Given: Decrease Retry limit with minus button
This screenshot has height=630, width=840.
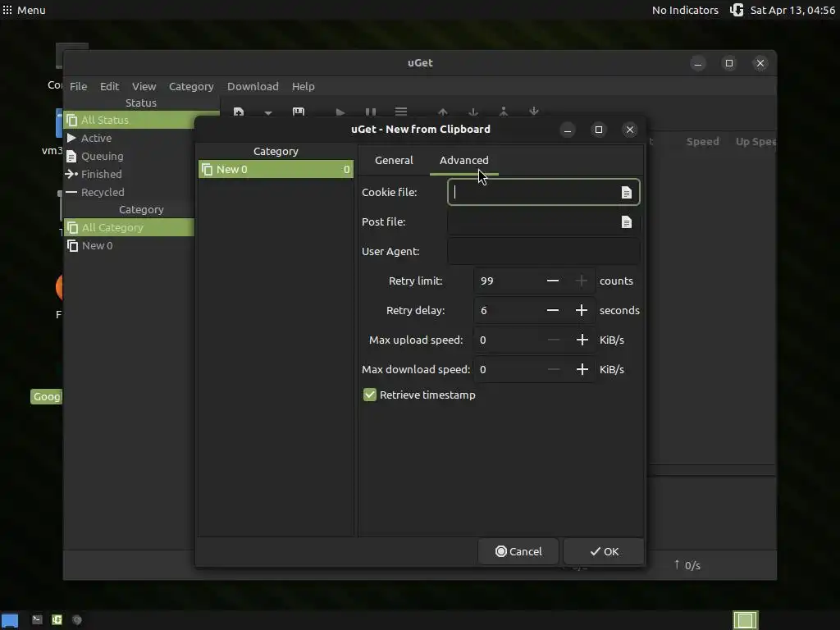Looking at the screenshot, I should [553, 281].
